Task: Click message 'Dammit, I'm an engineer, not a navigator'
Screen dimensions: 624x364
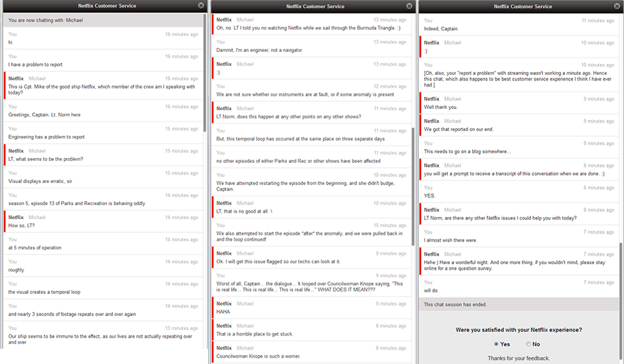Action: tap(259, 50)
